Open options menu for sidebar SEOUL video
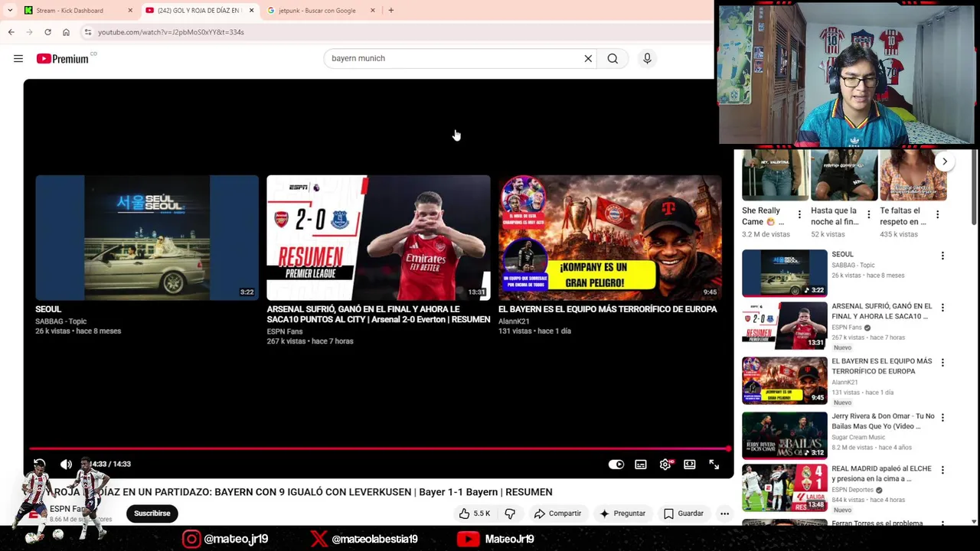This screenshot has height=551, width=980. (942, 256)
